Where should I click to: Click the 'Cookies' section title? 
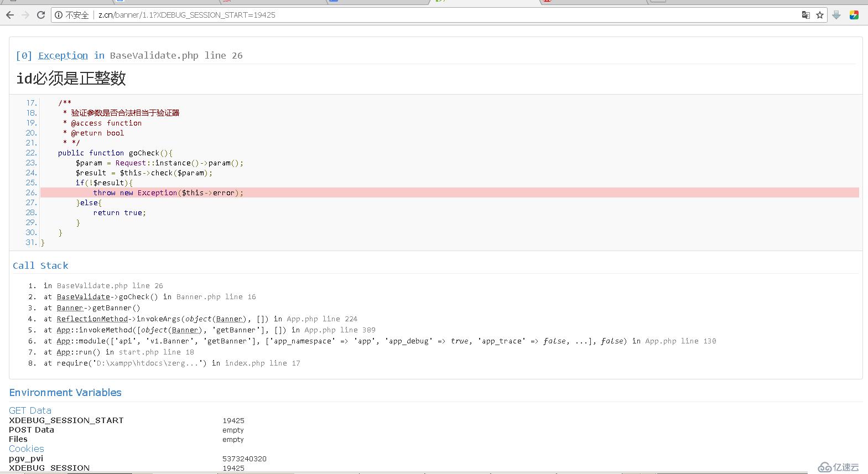click(x=27, y=449)
